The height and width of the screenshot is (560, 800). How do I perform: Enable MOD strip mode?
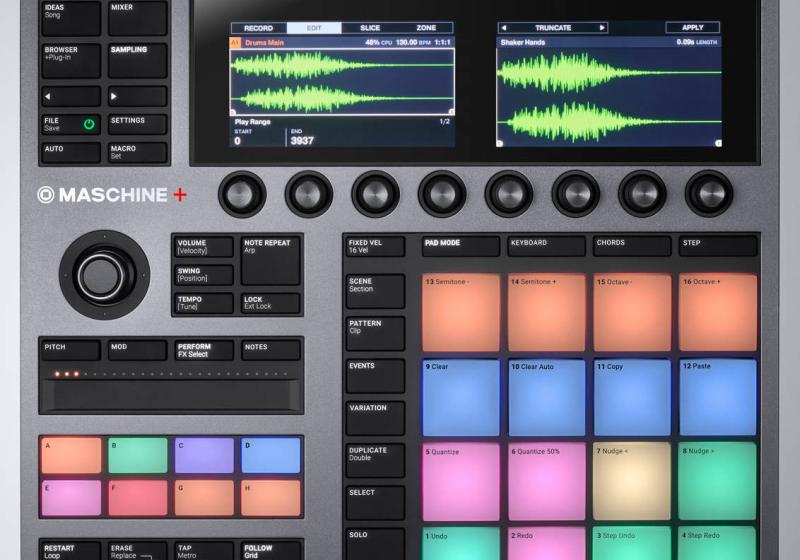click(138, 350)
